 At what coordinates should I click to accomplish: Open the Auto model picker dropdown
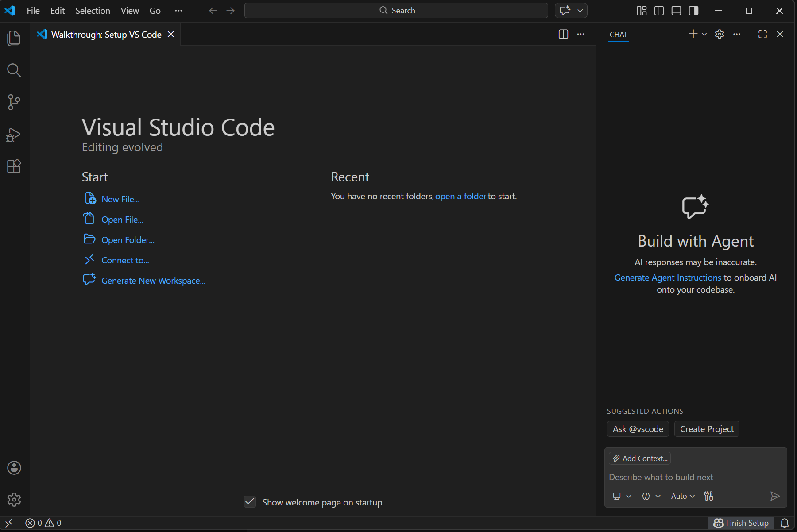pyautogui.click(x=683, y=496)
